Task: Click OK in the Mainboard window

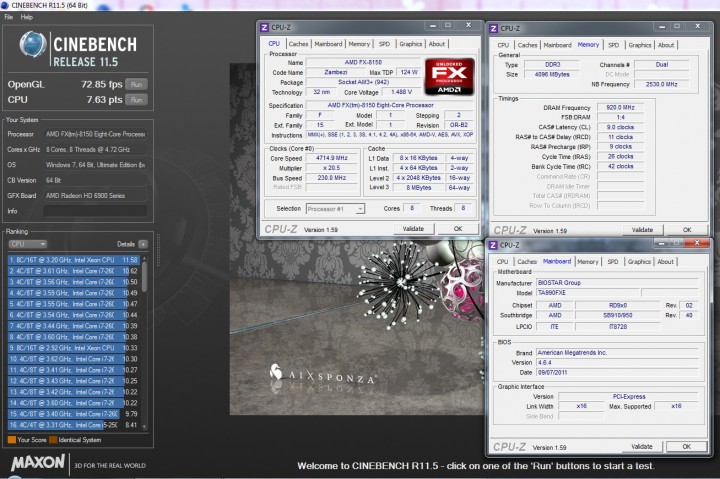Action: (686, 446)
